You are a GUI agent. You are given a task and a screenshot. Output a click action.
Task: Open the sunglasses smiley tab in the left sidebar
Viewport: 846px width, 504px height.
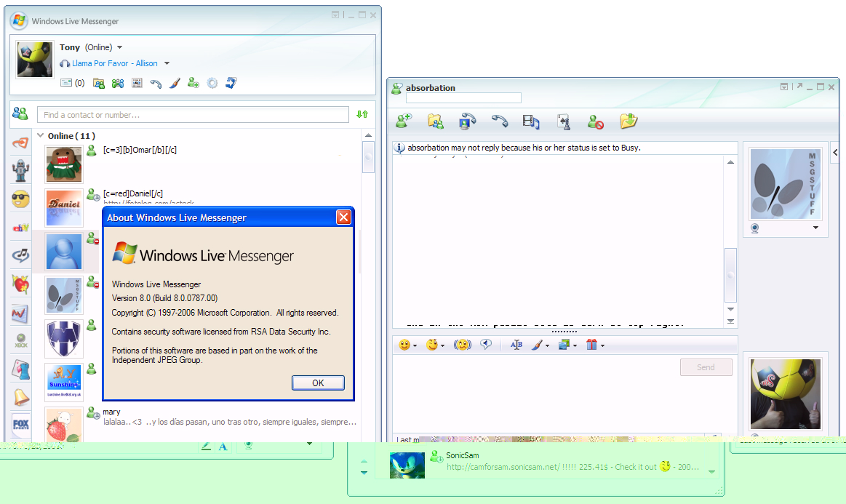[20, 200]
